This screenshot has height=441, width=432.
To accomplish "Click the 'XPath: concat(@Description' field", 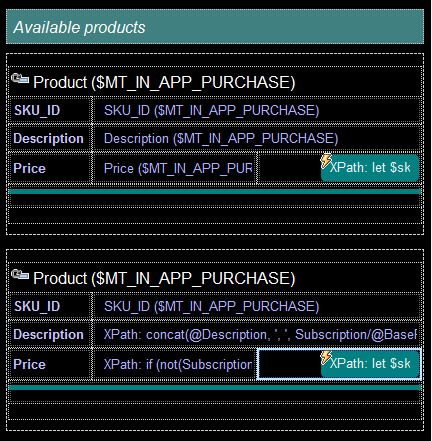I will (x=256, y=334).
